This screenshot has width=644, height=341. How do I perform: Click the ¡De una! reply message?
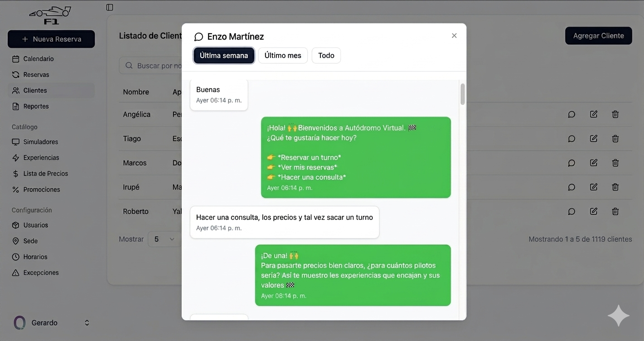[x=353, y=275]
